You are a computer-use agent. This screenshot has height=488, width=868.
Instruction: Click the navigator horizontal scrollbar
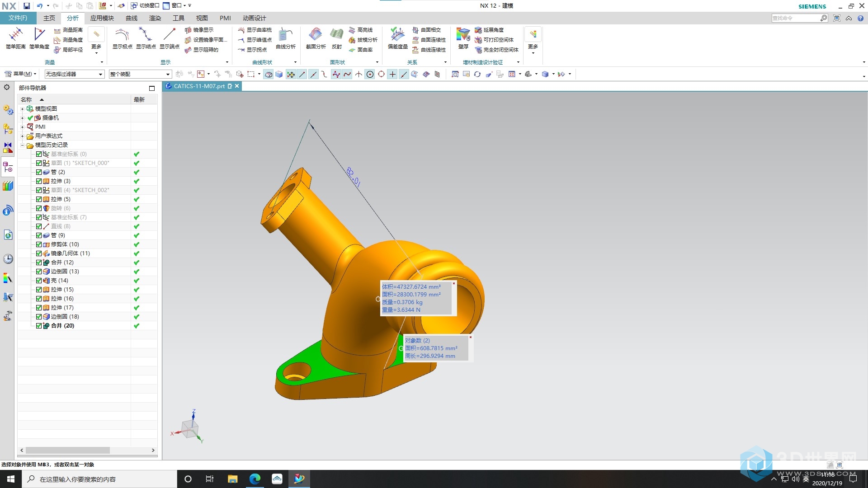(68, 450)
